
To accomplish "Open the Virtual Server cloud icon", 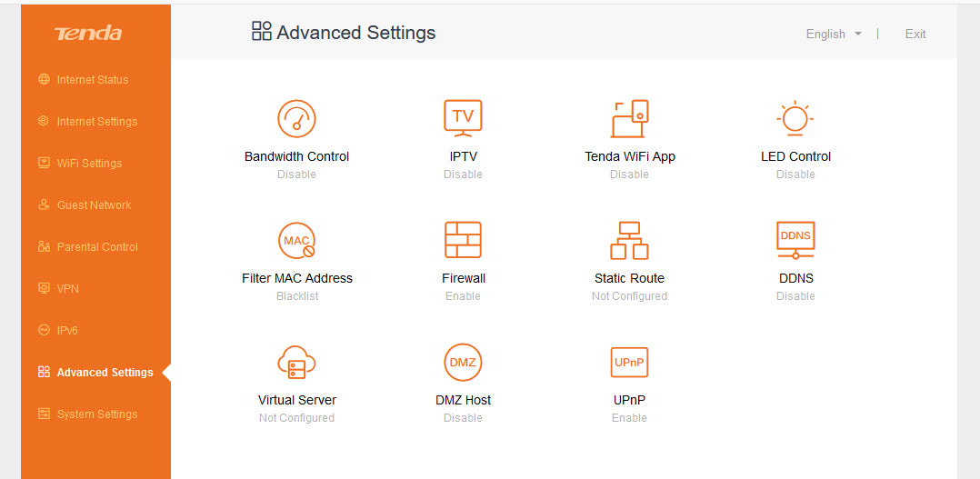I will pos(296,363).
